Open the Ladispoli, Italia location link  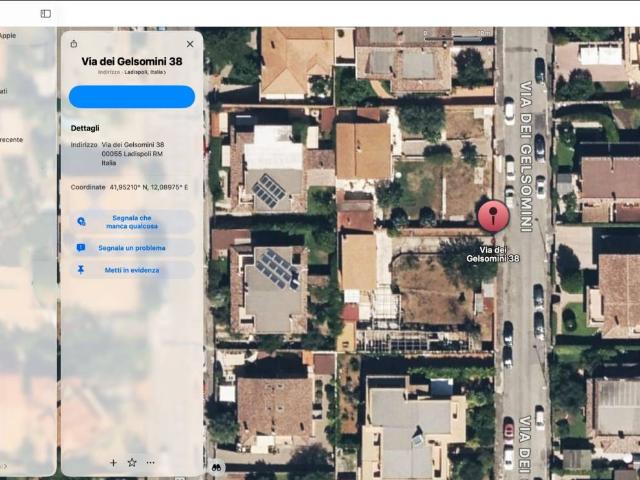click(x=145, y=72)
